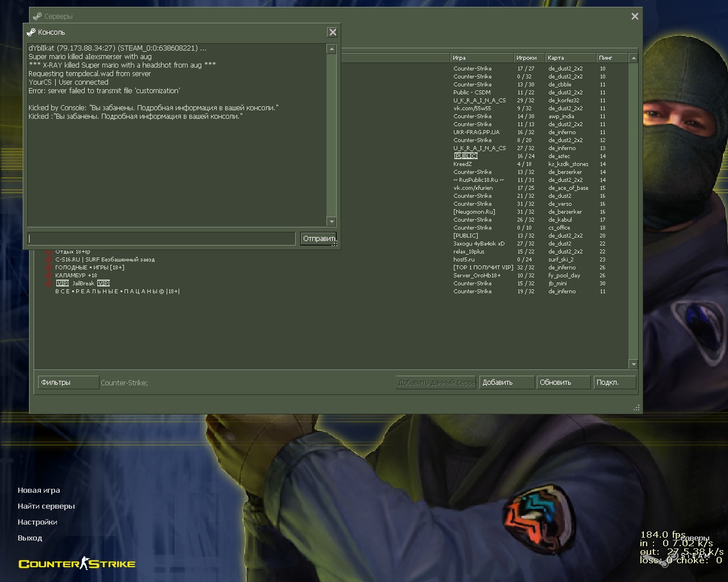Select Выход from the main menu

(30, 538)
